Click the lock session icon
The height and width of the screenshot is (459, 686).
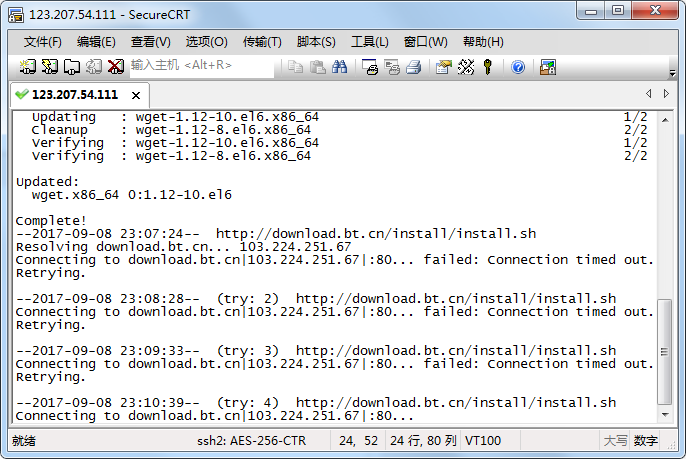click(x=548, y=67)
